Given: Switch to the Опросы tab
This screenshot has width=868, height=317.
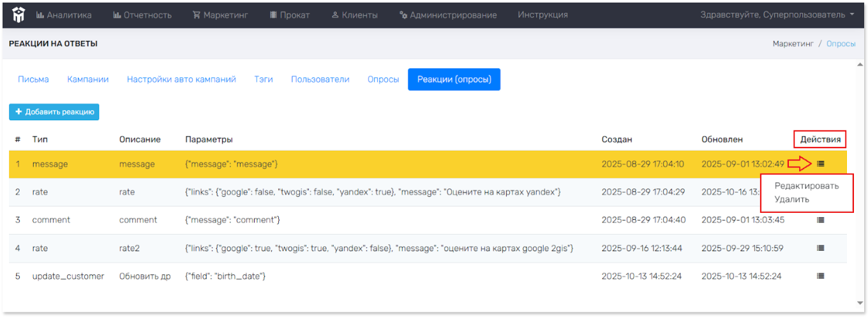Looking at the screenshot, I should 383,79.
